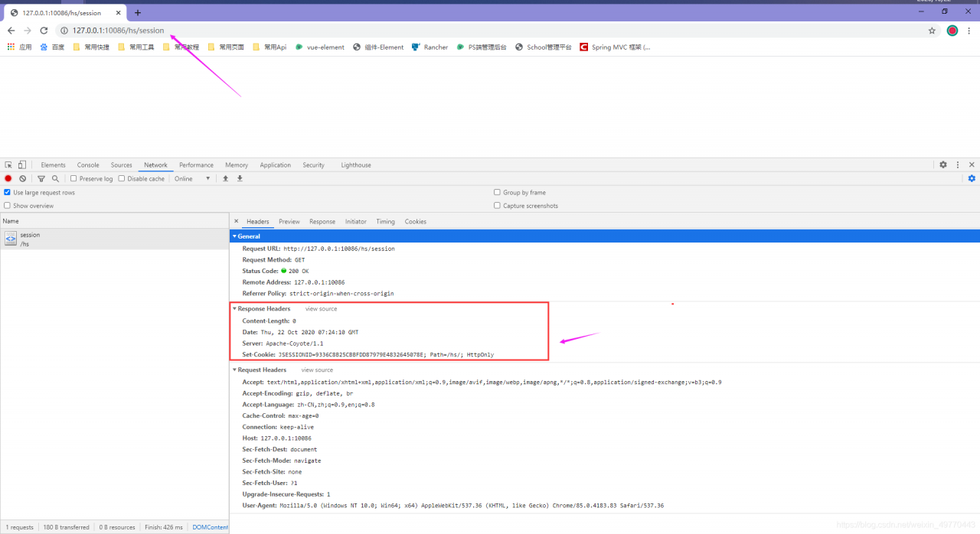Check the Capture screenshots option
Viewport: 980px width, 534px height.
(497, 206)
